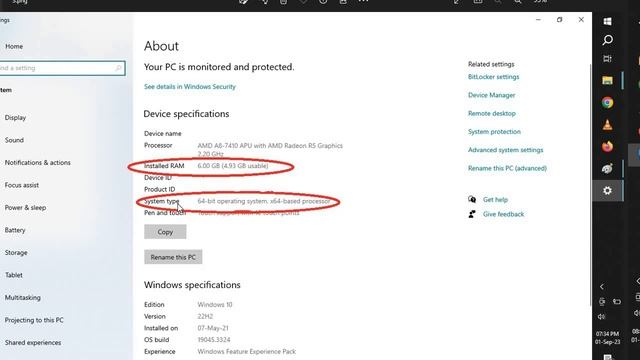Image resolution: width=640 pixels, height=360 pixels.
Task: Click the Find a setting search field
Action: coord(61,68)
